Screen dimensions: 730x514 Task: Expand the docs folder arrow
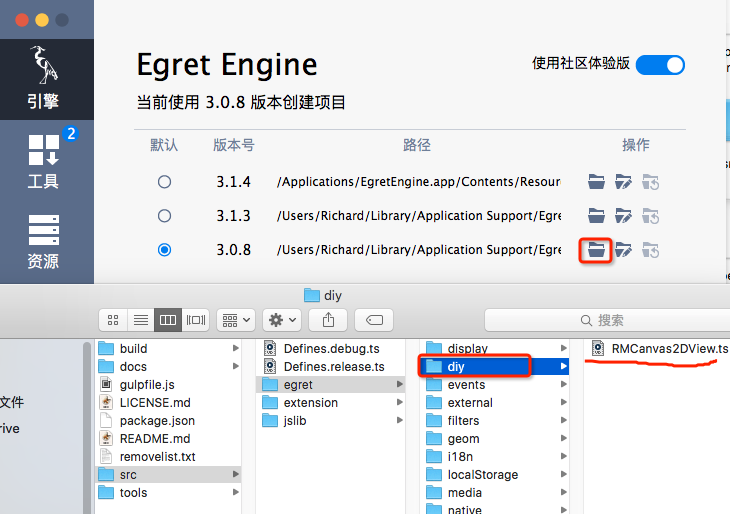tap(236, 366)
